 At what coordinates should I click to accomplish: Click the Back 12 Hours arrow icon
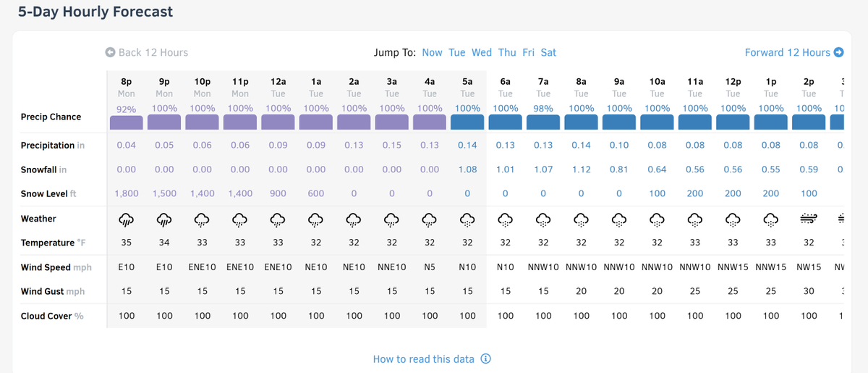point(110,52)
